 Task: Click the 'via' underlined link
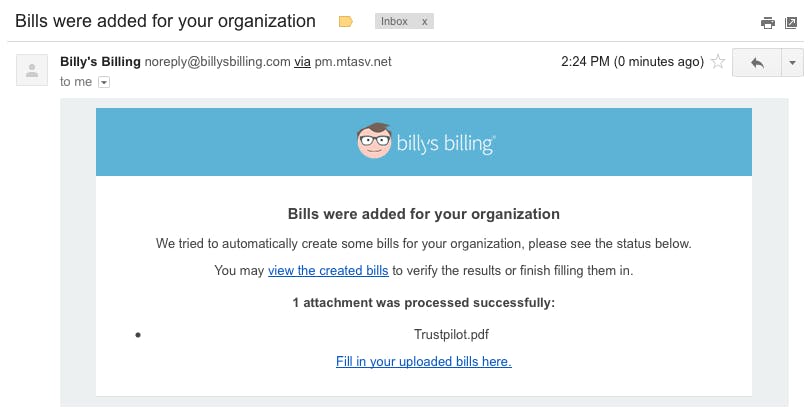(302, 62)
